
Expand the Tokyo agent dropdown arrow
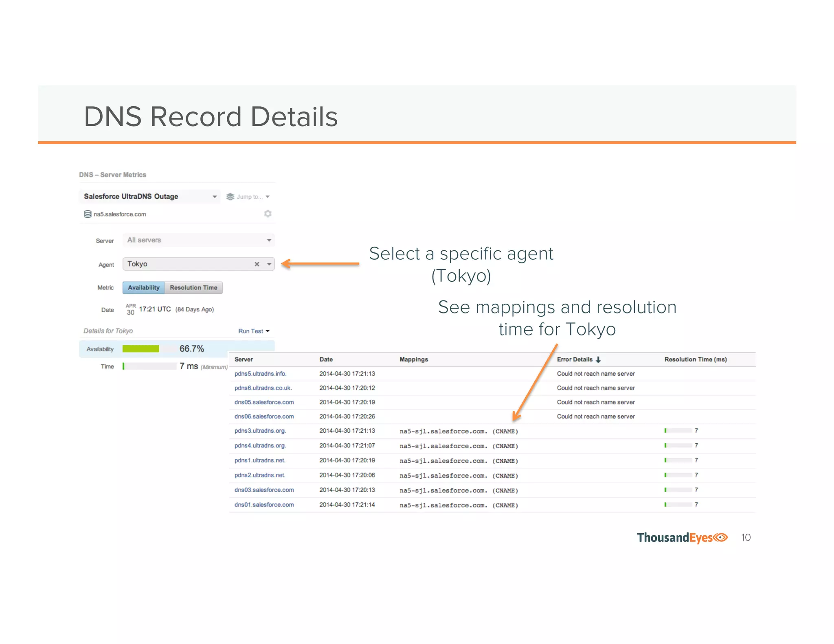click(269, 264)
